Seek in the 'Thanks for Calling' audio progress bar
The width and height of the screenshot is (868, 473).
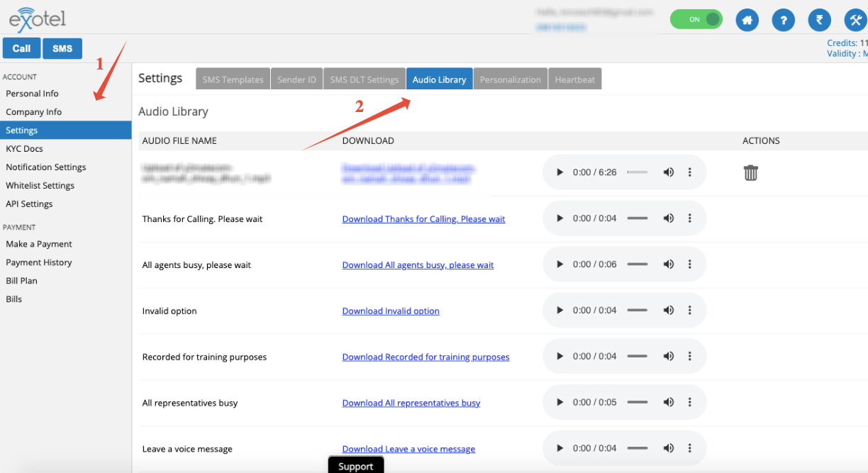[x=638, y=218]
